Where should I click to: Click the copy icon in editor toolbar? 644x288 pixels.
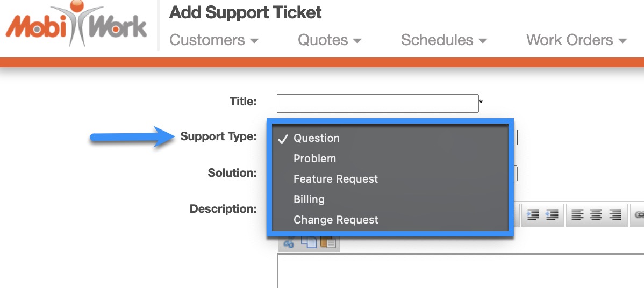[309, 243]
